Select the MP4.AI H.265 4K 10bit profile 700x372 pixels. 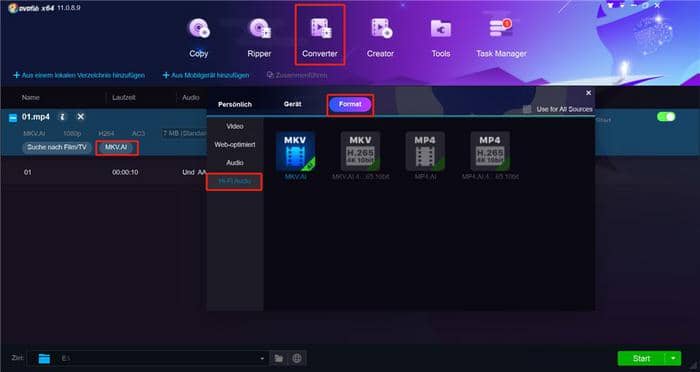tap(490, 156)
